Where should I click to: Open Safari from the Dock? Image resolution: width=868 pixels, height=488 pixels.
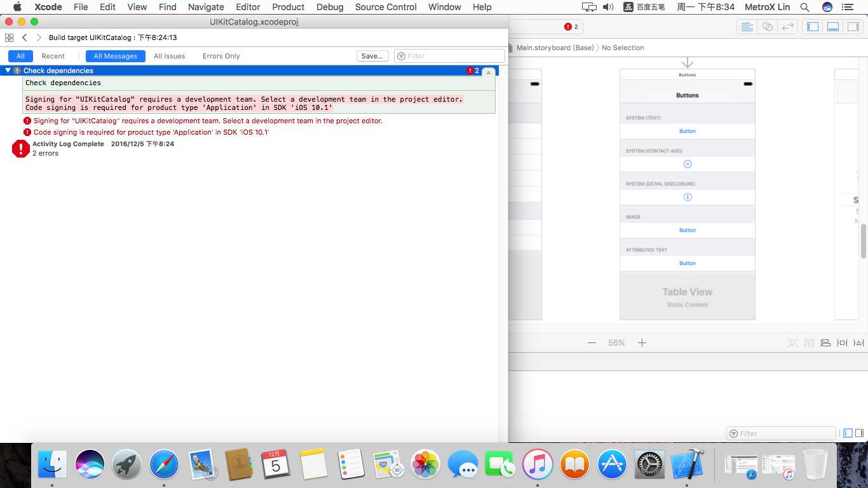coord(164,464)
